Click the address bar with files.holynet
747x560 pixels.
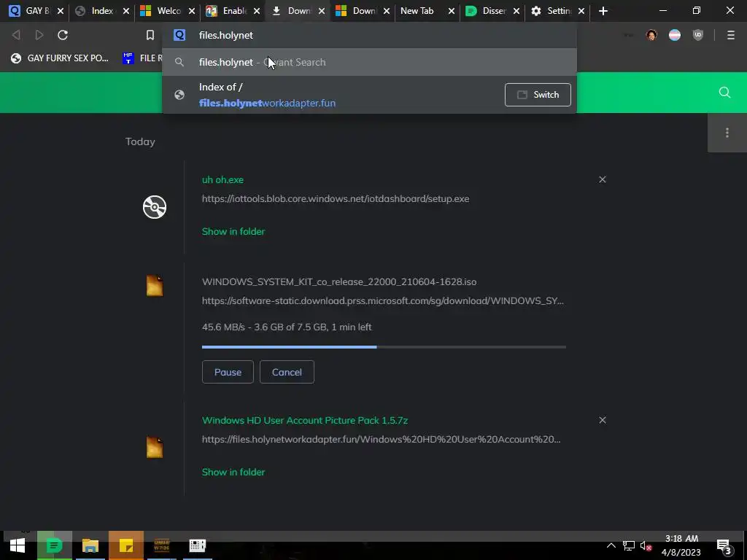pos(369,35)
